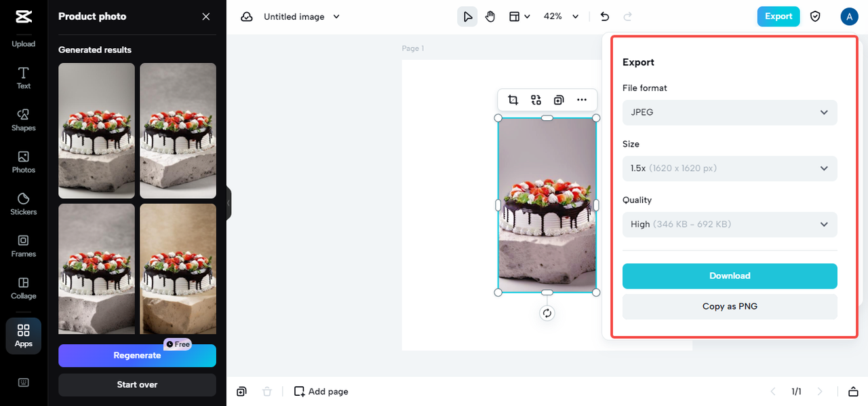This screenshot has height=406, width=868.
Task: Click the duplicate page icon in bottom bar
Action: [241, 391]
